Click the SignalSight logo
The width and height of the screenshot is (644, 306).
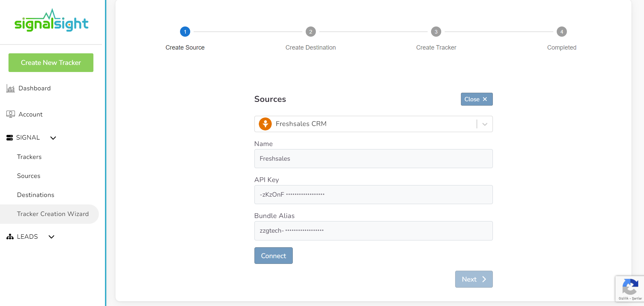tap(51, 20)
